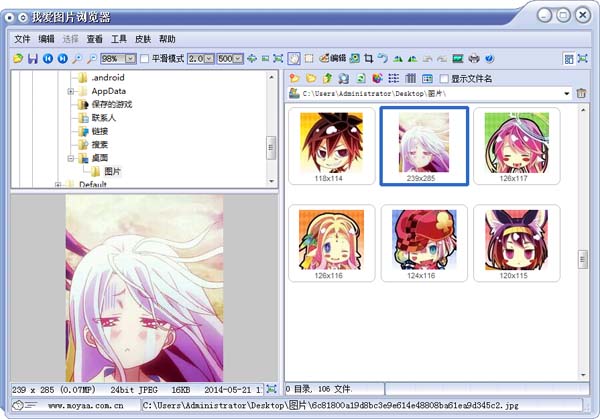Click the colorful palette icon

377,78
